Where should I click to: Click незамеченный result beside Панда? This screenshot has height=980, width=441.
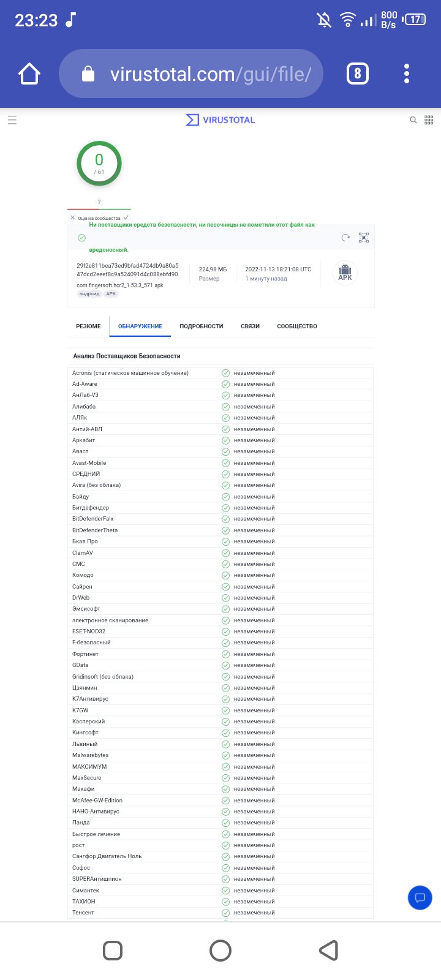click(254, 823)
